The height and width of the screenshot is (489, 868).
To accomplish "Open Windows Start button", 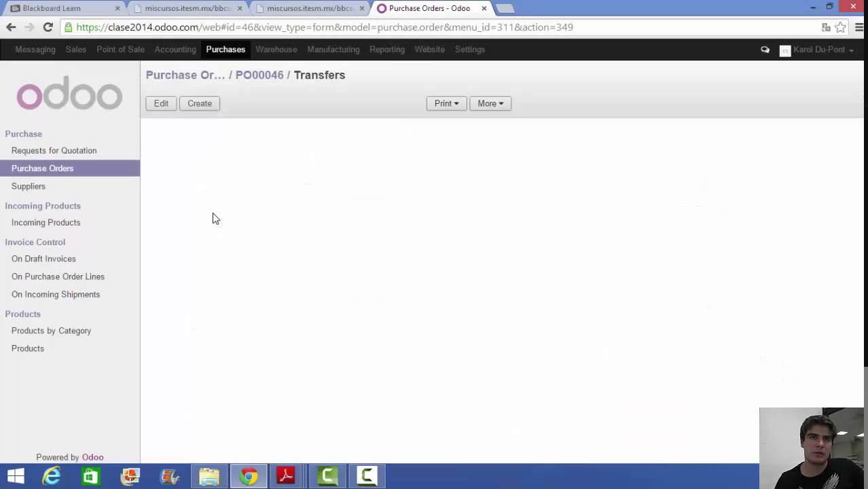I will 16,476.
